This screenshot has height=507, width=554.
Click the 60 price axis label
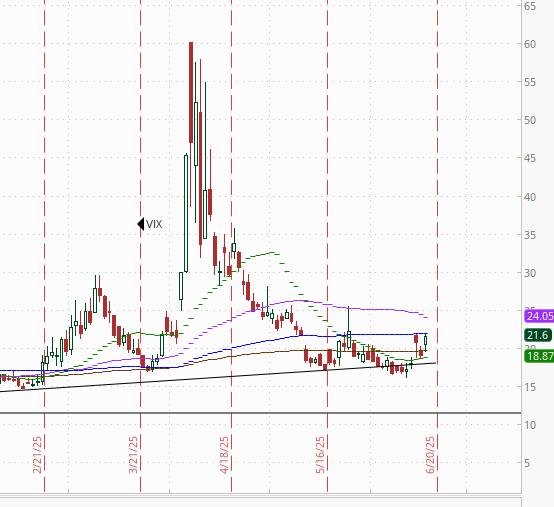click(530, 44)
